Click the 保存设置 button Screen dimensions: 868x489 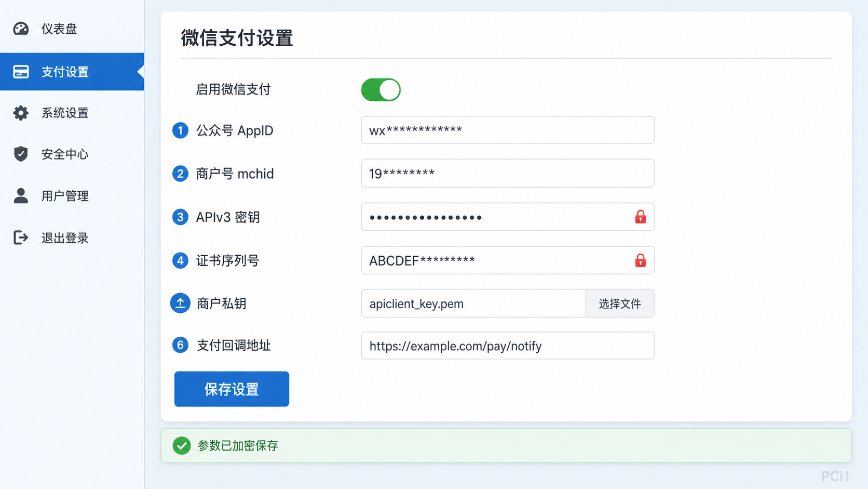tap(232, 389)
